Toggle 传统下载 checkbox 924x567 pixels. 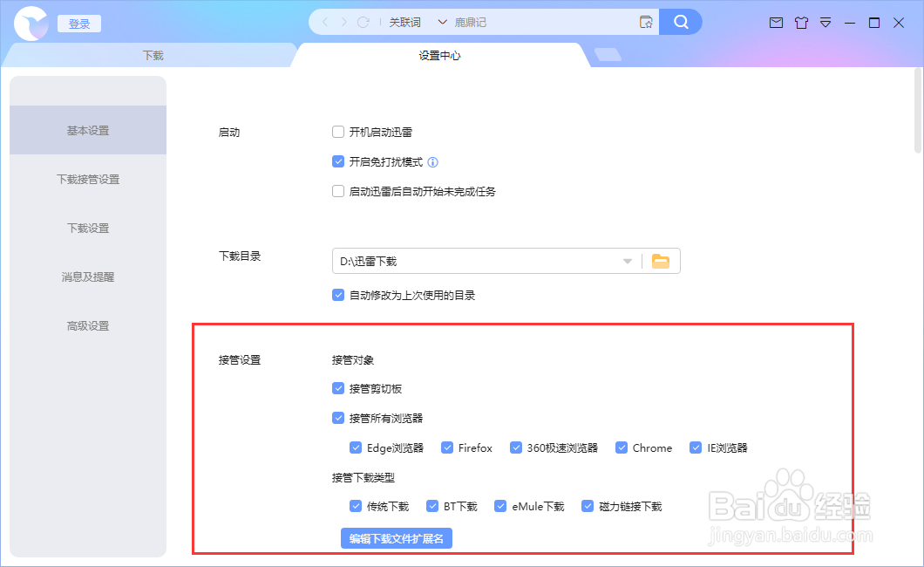pyautogui.click(x=356, y=506)
